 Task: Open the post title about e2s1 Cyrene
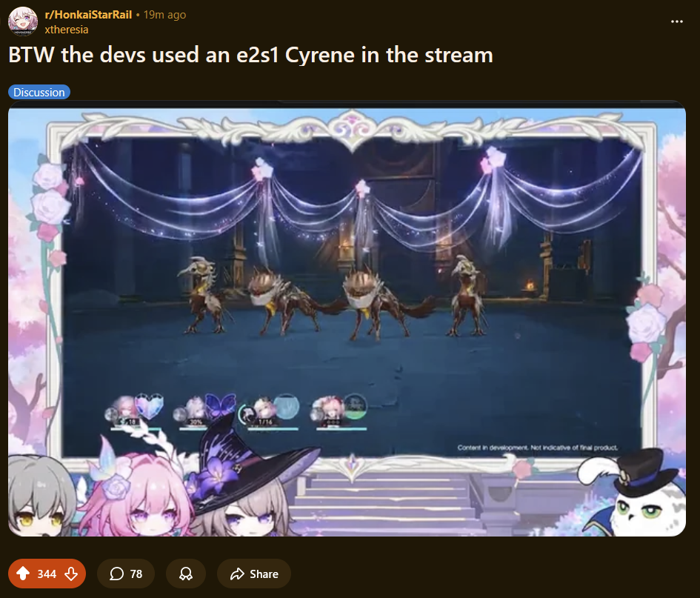[x=250, y=56]
